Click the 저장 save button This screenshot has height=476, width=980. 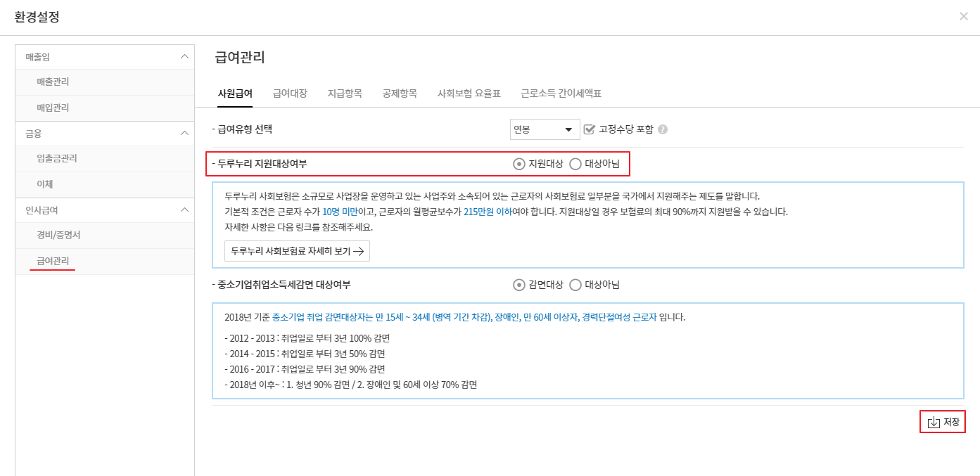[943, 422]
